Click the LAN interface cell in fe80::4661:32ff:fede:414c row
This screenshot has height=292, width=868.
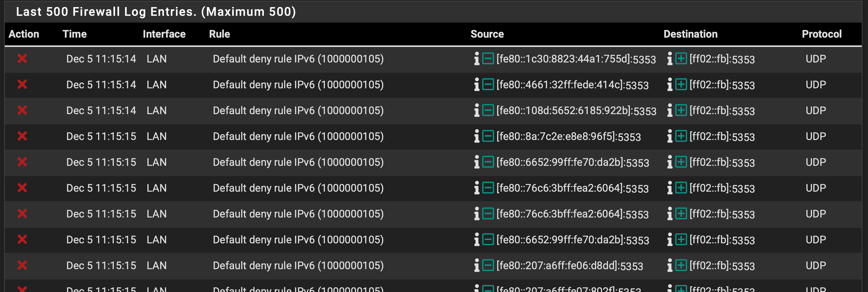(x=157, y=85)
